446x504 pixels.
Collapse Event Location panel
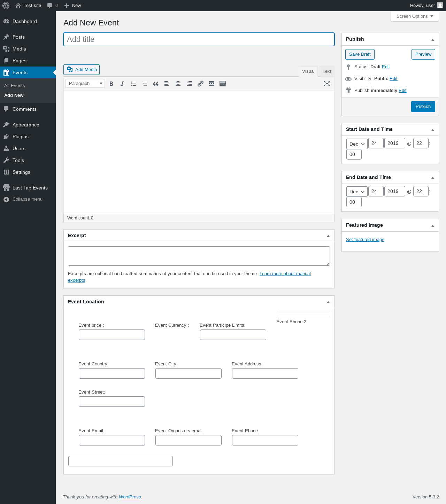pos(328,302)
